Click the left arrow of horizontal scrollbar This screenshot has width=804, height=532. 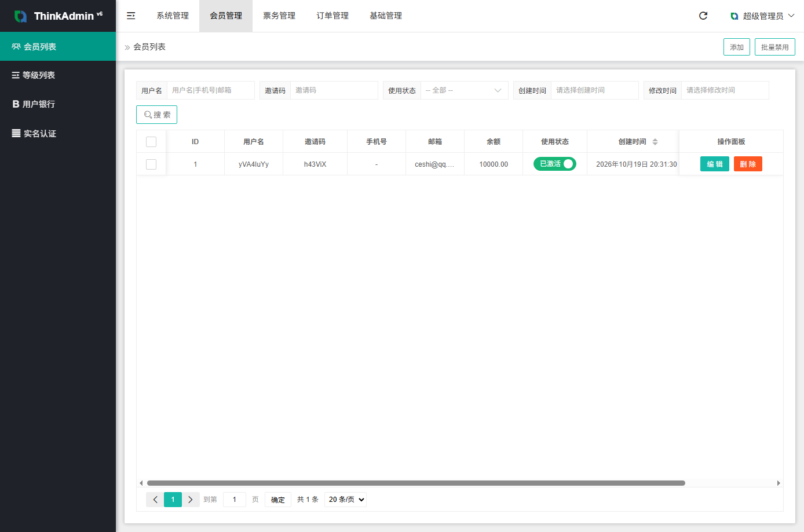click(141, 483)
